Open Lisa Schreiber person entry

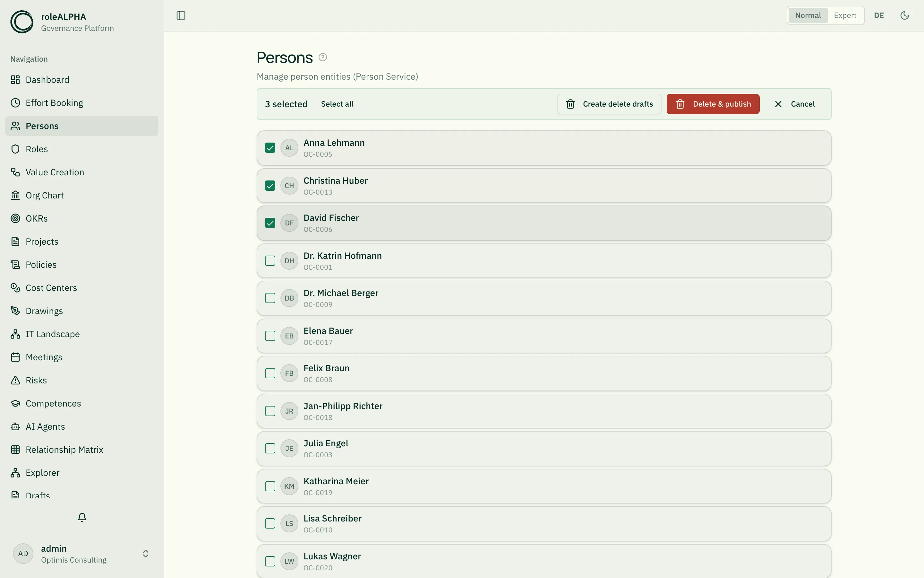(544, 524)
